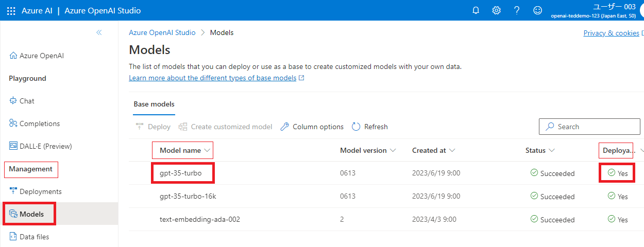Screen dimensions: 644x247
Task: Open the help question mark icon
Action: 517,10
